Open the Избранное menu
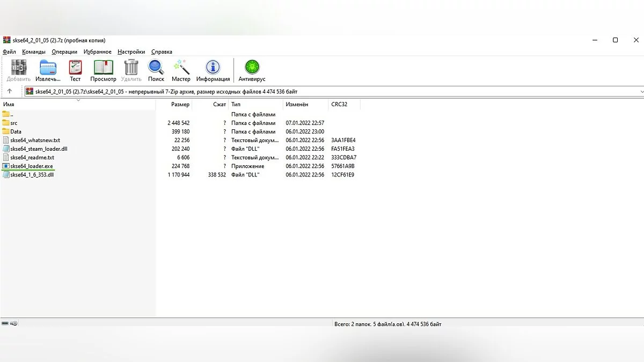 click(x=98, y=52)
